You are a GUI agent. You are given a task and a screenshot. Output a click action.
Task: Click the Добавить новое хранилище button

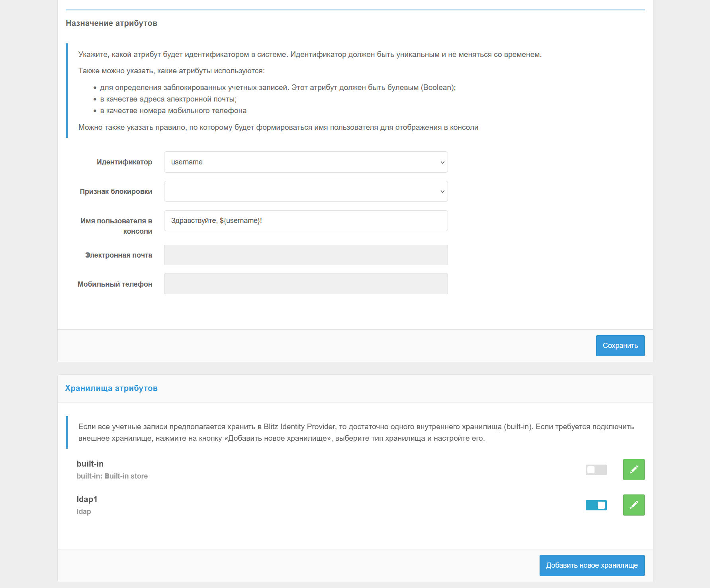click(x=592, y=565)
